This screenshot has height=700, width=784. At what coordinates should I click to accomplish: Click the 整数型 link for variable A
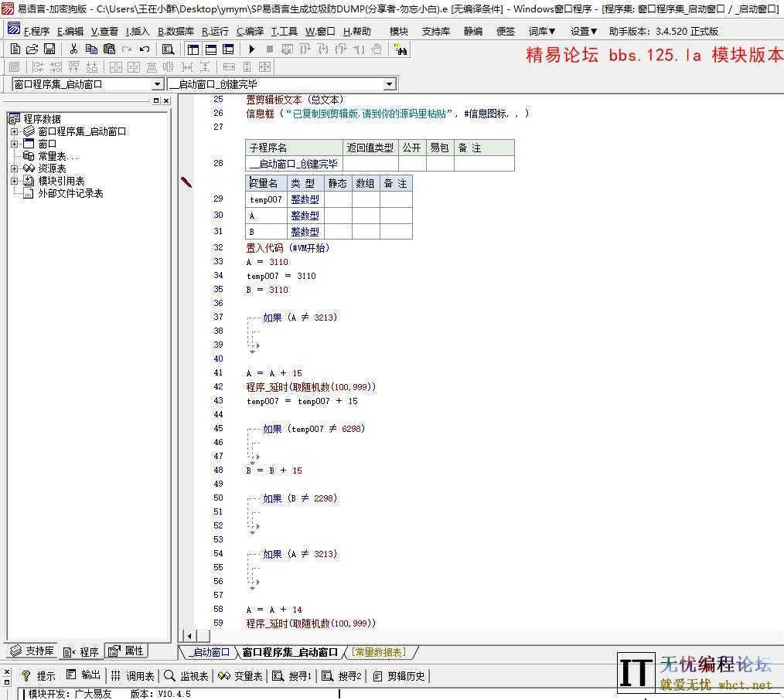pos(305,215)
